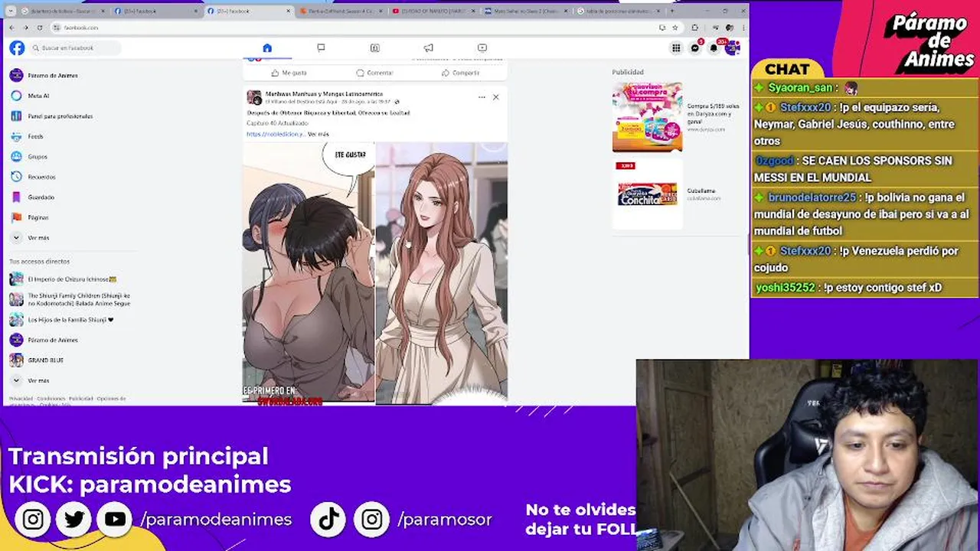This screenshot has height=551, width=980.
Task: Click the Publicidad footer link
Action: coord(80,399)
